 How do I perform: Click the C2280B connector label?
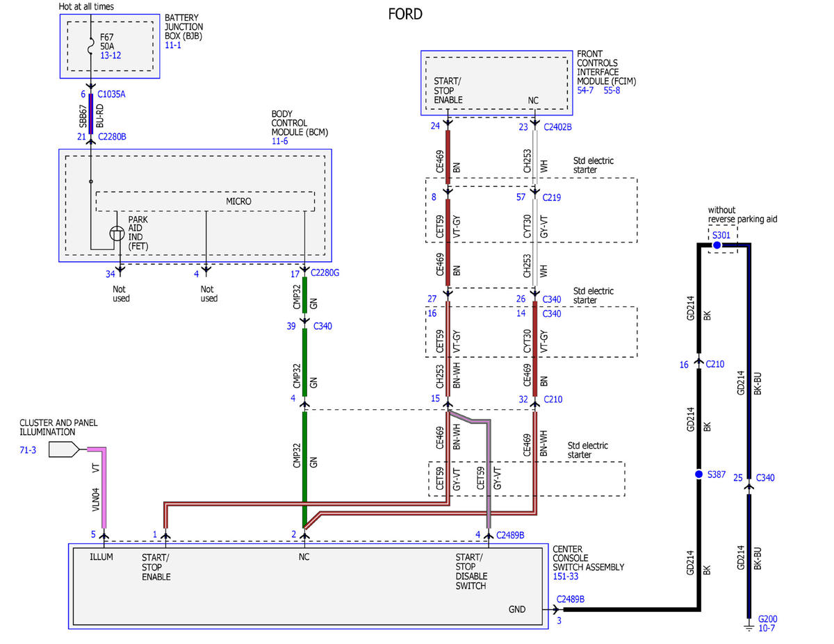coord(112,137)
